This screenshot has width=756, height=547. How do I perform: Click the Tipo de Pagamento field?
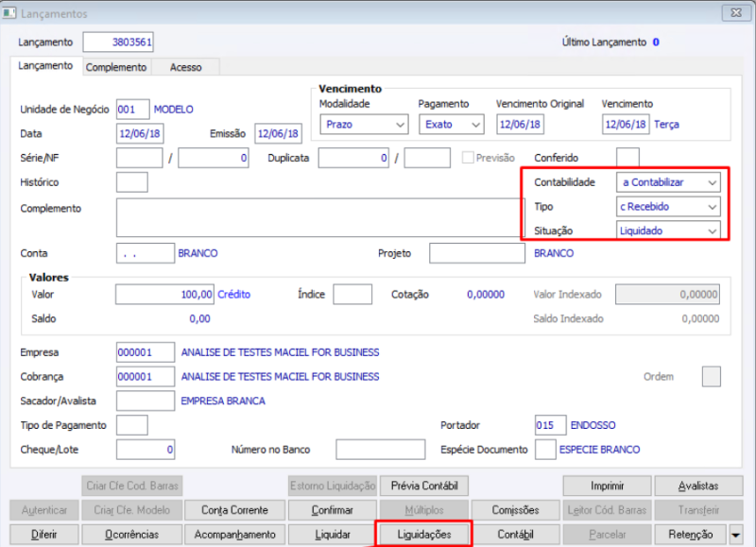point(131,425)
